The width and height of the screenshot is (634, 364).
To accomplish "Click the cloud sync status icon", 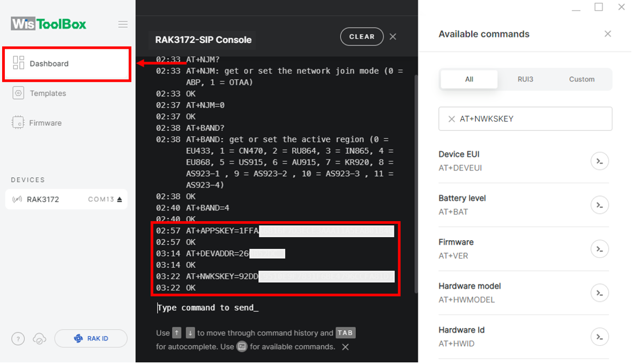I will 39,338.
